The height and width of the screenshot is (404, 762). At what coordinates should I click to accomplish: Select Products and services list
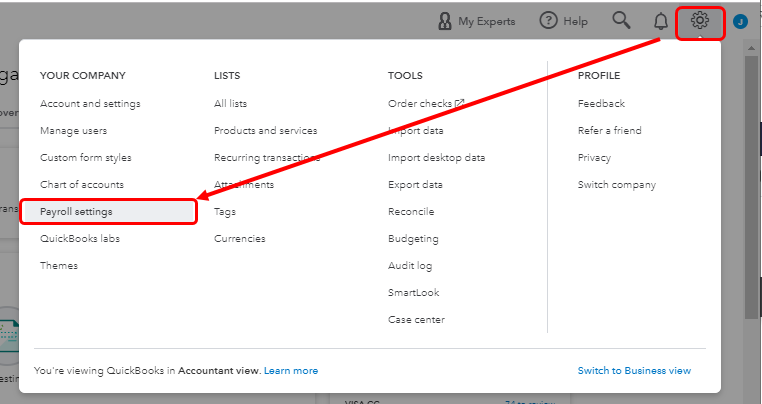(x=265, y=131)
